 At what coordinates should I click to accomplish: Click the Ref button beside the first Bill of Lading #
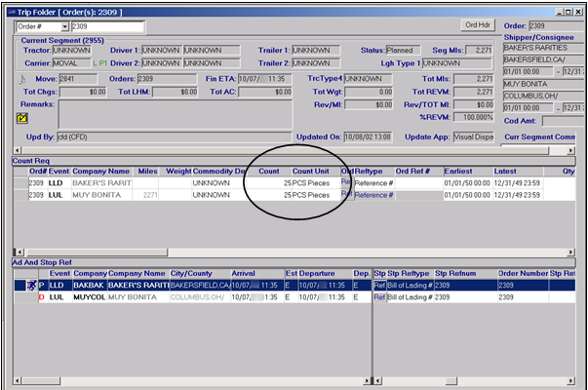[380, 285]
